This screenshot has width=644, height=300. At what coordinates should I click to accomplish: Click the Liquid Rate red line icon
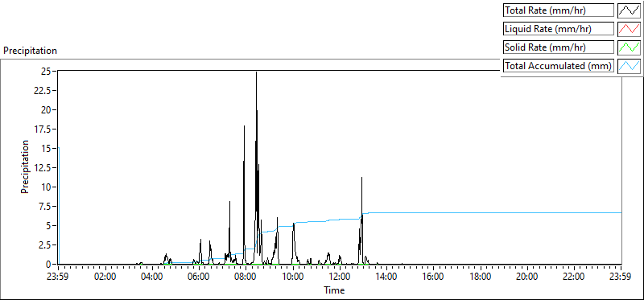pyautogui.click(x=629, y=29)
